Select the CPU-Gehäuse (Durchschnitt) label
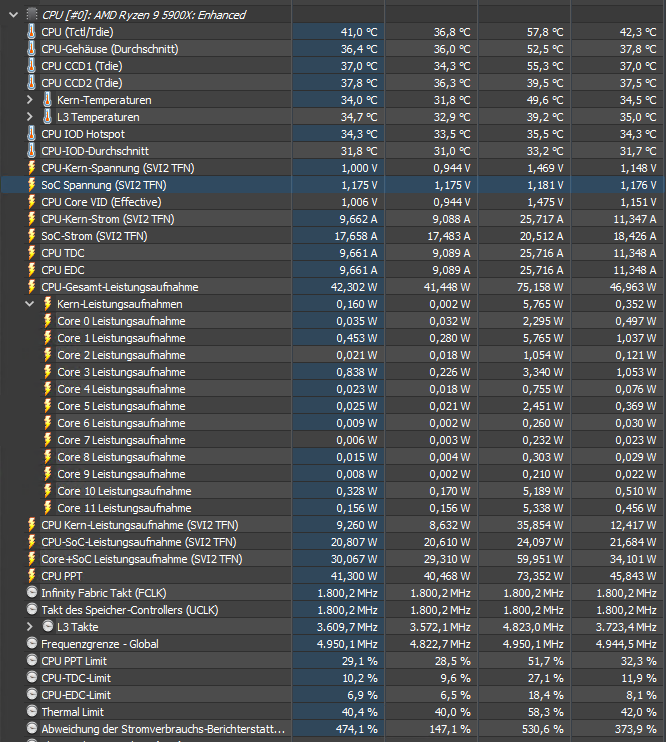666x742 pixels. 110,49
